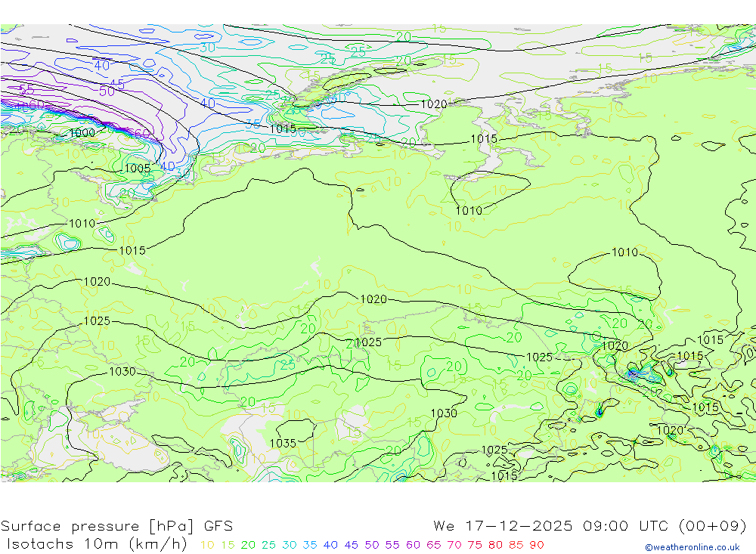Click the '80' isotach legend value
This screenshot has height=554, width=756.
click(496, 545)
